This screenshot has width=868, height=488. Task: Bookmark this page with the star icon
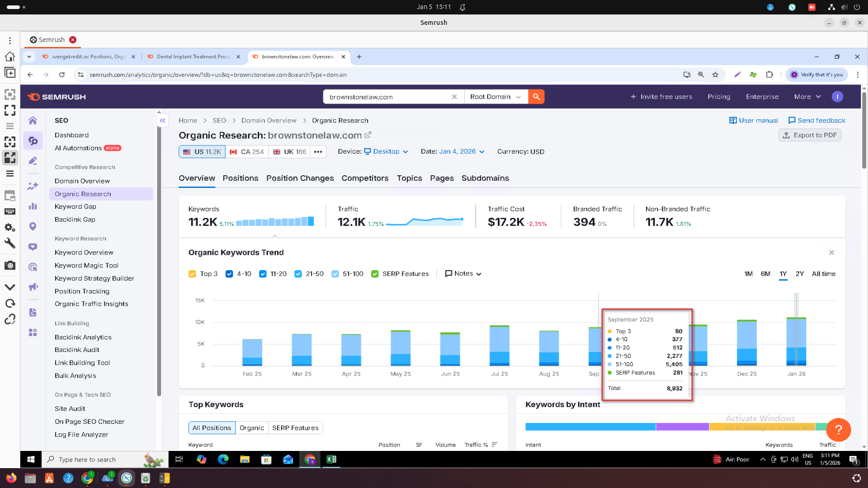point(715,75)
